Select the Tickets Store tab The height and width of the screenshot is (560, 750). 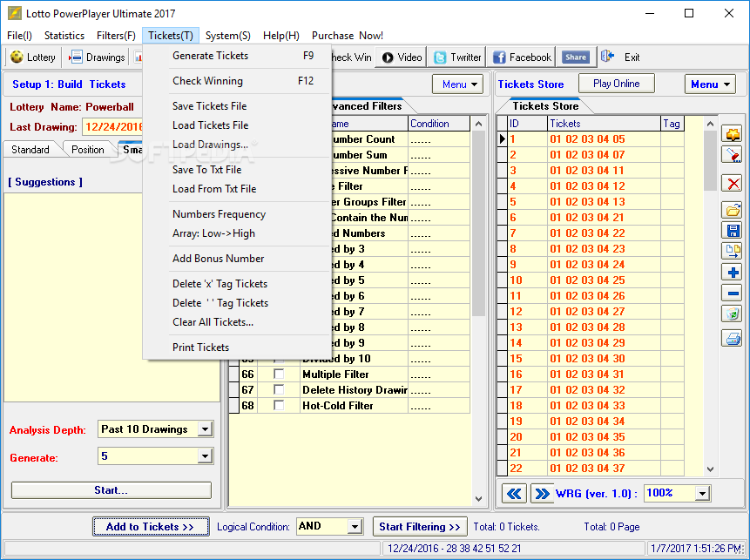(545, 106)
